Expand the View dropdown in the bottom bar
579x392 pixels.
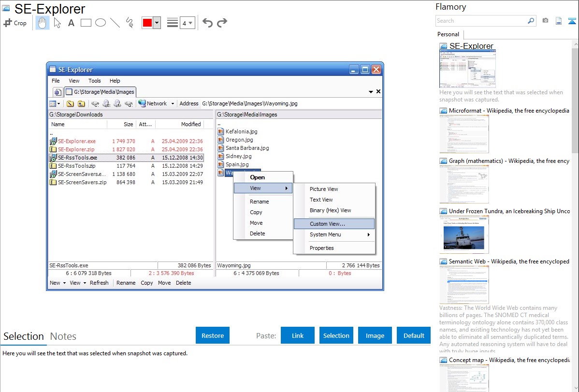pos(85,283)
